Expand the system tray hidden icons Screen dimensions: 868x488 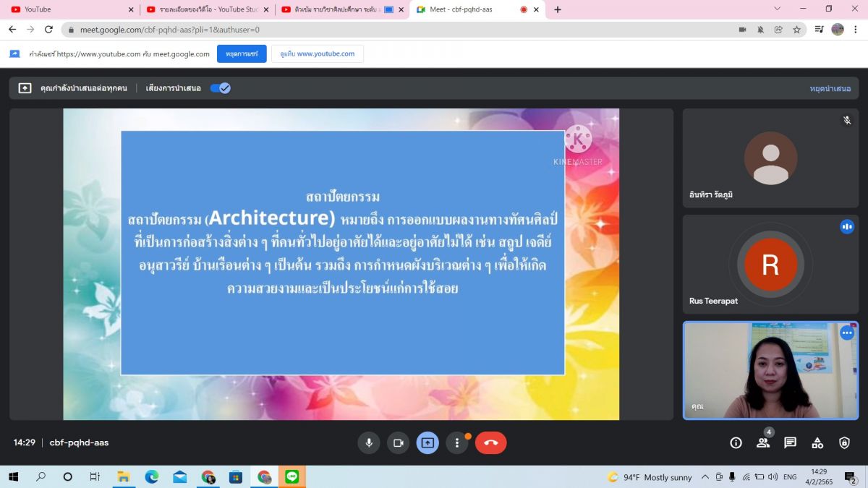tap(707, 477)
